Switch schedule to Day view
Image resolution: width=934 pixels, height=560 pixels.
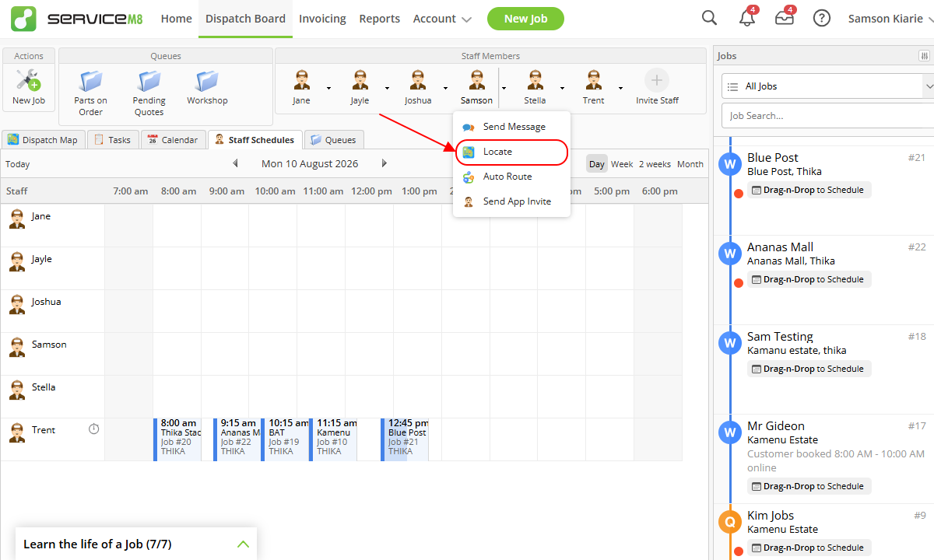(597, 164)
